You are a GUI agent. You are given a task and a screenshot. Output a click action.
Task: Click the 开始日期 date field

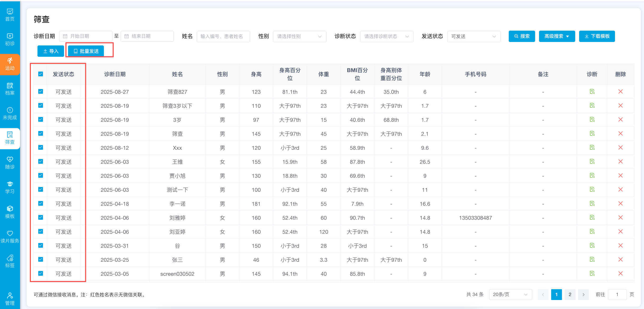[x=86, y=36]
